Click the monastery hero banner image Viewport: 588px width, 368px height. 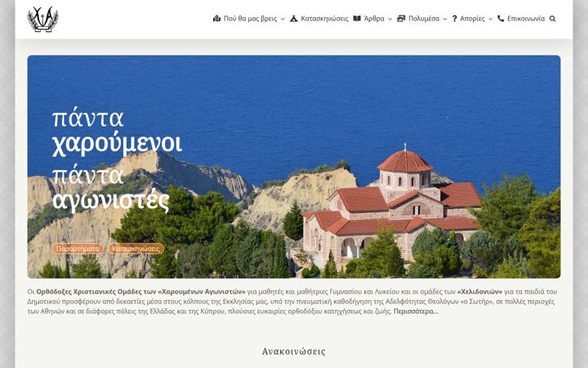[x=294, y=167]
